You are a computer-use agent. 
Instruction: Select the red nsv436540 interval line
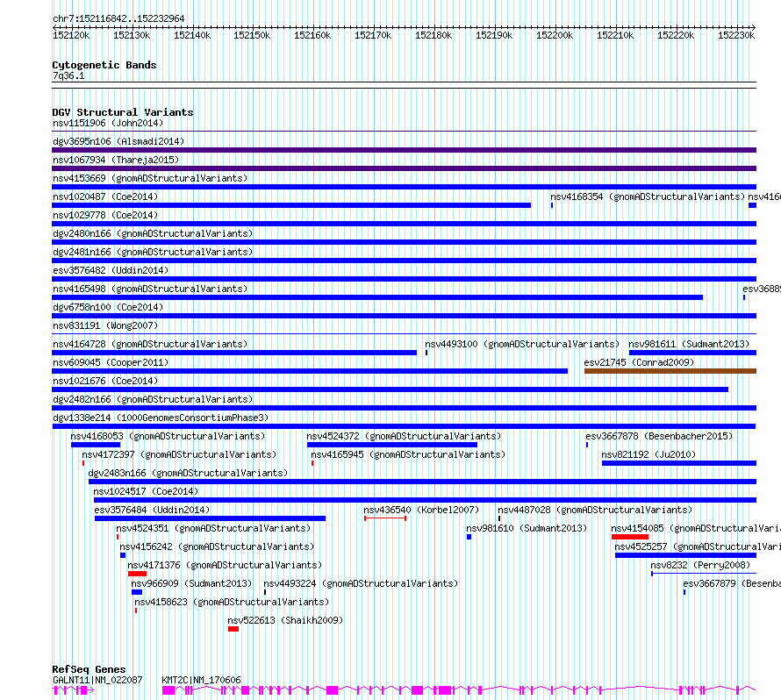click(385, 518)
